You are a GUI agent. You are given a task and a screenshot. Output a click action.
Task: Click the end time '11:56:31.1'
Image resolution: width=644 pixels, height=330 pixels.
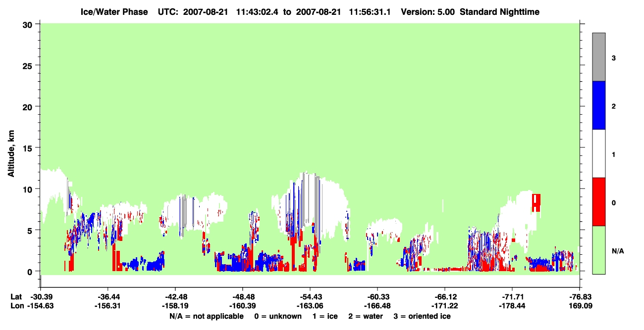click(369, 11)
